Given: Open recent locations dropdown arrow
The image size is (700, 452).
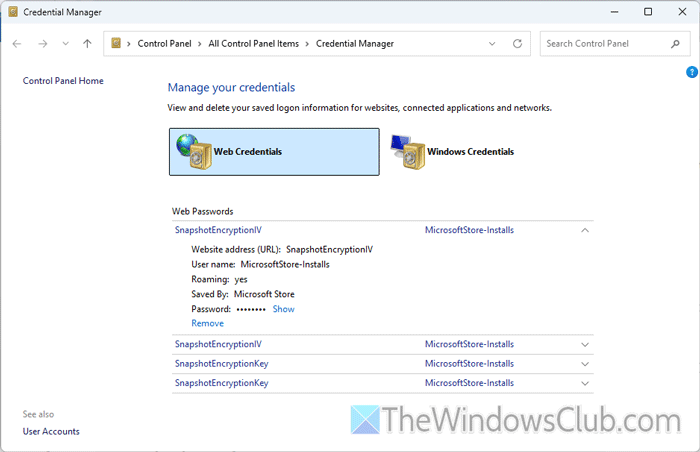Looking at the screenshot, I should pyautogui.click(x=66, y=44).
